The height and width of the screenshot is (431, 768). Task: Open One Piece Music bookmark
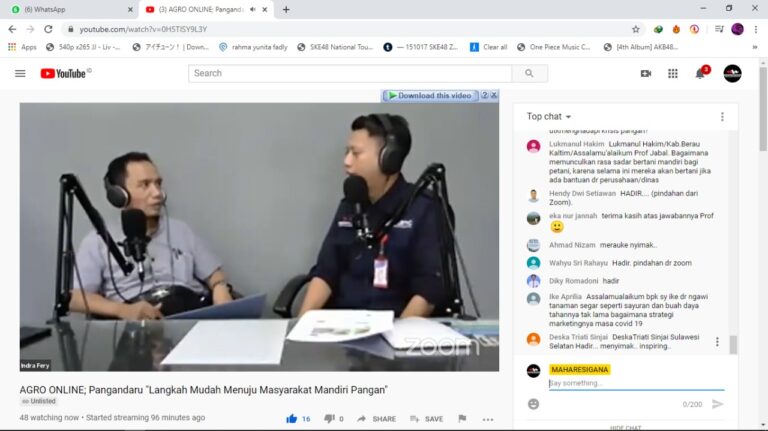coord(553,47)
